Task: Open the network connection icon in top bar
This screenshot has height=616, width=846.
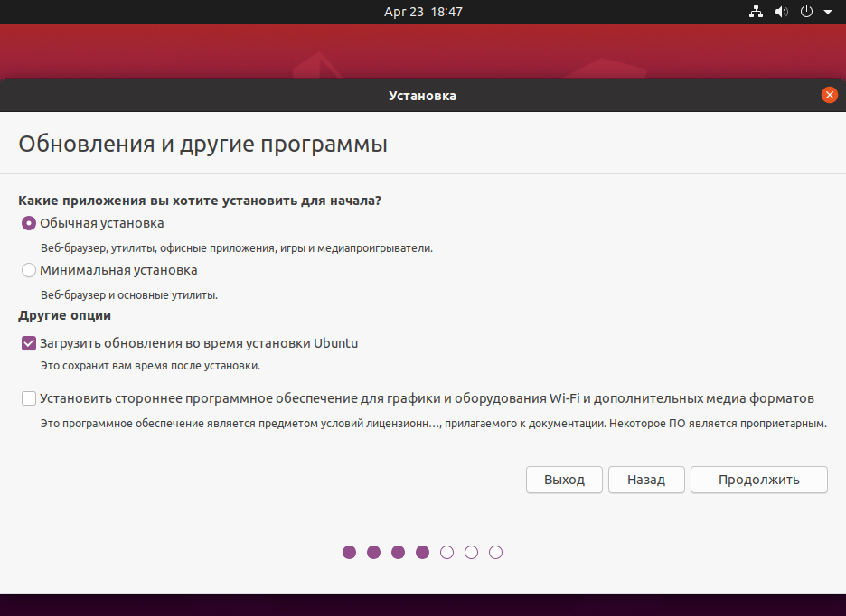Action: point(756,12)
